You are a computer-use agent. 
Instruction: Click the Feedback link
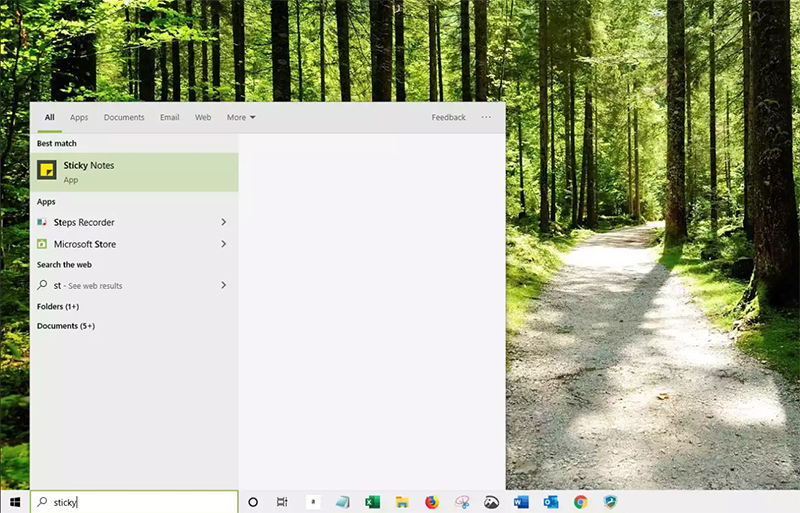448,117
